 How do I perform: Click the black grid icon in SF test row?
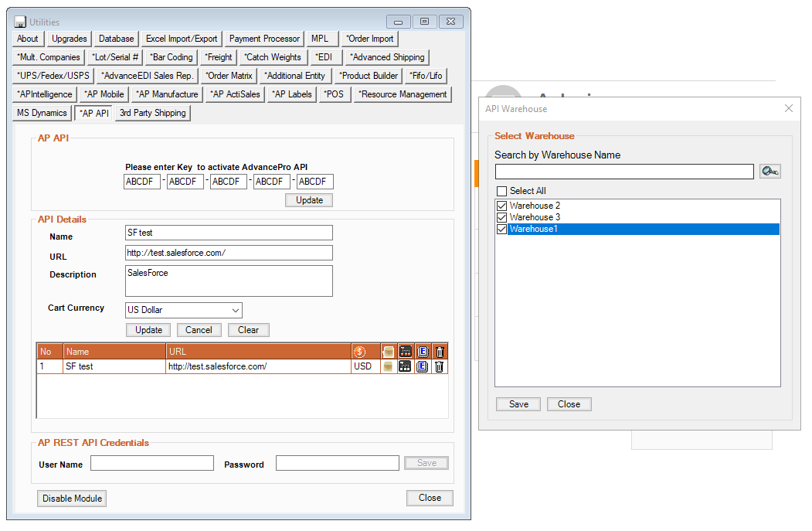coord(406,366)
